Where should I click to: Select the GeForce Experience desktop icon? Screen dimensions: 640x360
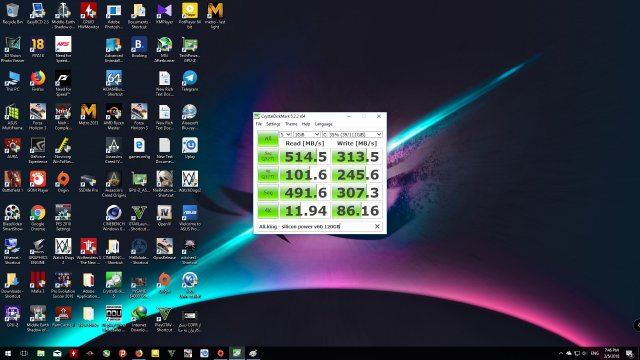38,150
